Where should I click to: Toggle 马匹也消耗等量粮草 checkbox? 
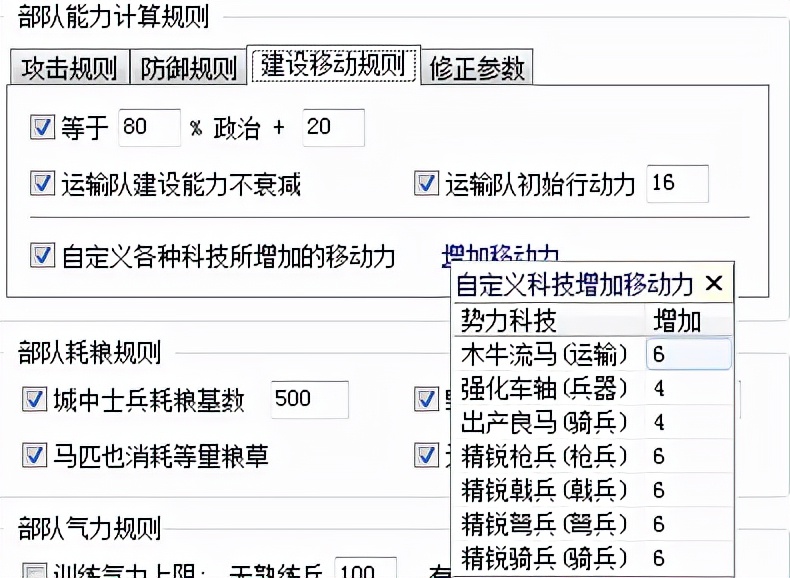coord(35,455)
